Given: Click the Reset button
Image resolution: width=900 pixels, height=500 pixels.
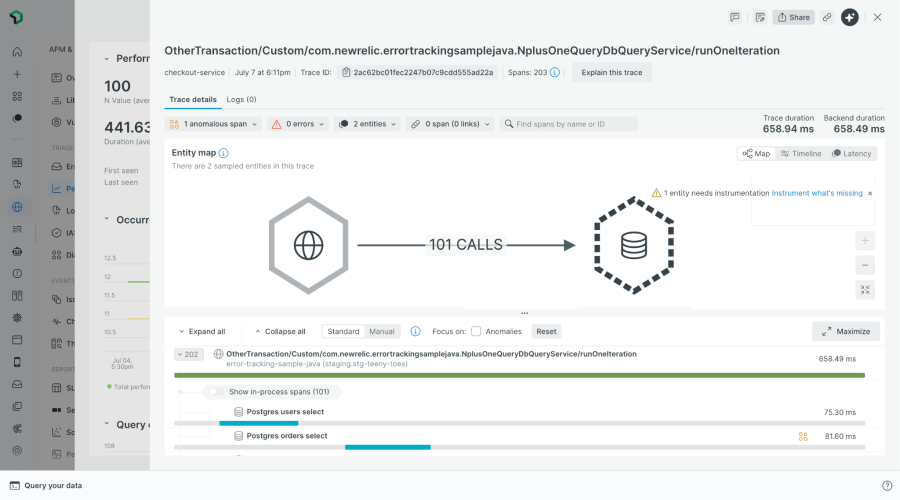Looking at the screenshot, I should point(546,331).
